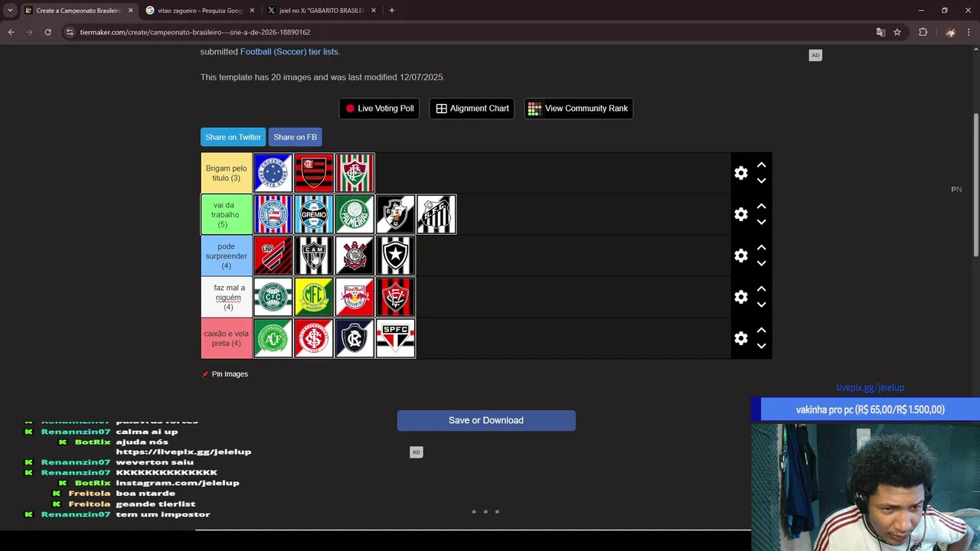
Task: Select the Corinthians crest
Action: 354,256
